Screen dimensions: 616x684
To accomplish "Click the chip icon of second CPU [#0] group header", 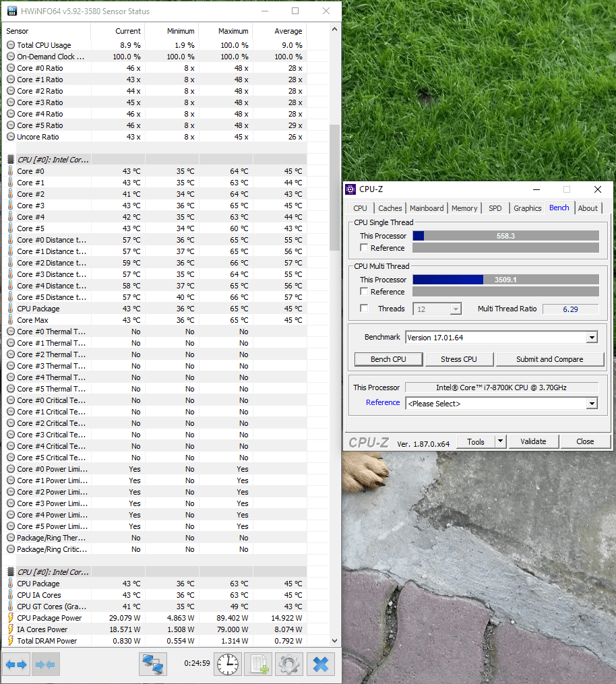I will [x=11, y=572].
